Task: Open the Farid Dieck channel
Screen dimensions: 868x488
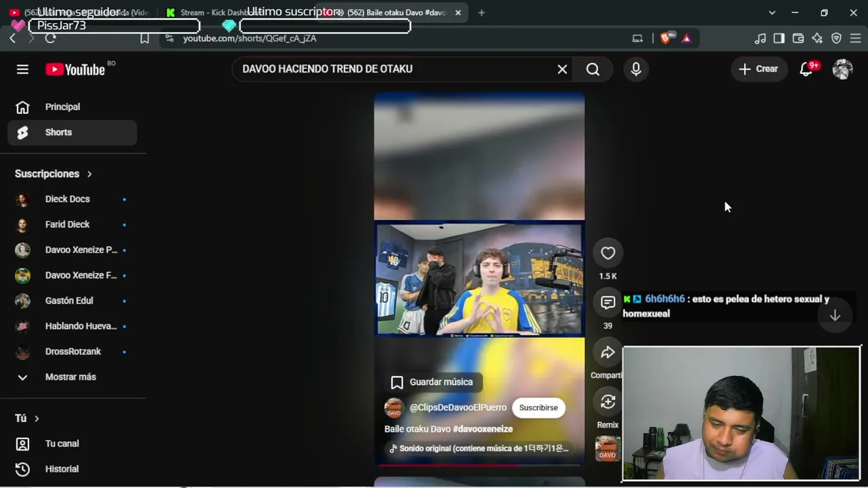Action: (x=73, y=224)
